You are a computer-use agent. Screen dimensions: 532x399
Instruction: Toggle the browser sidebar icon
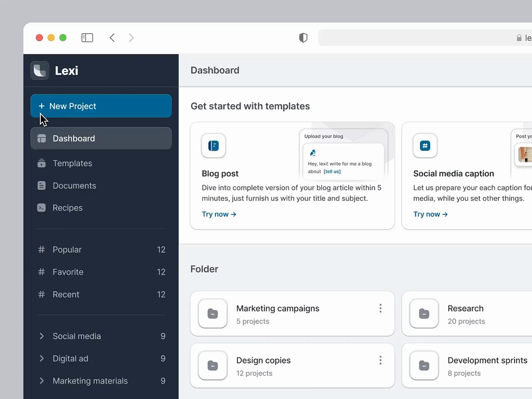pos(87,38)
